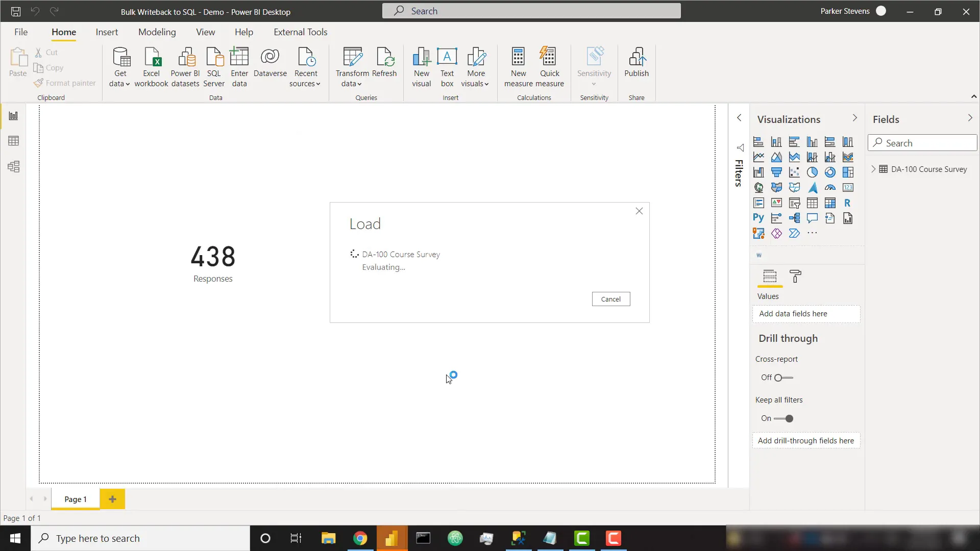Collapse the Visualizations pane

855,118
